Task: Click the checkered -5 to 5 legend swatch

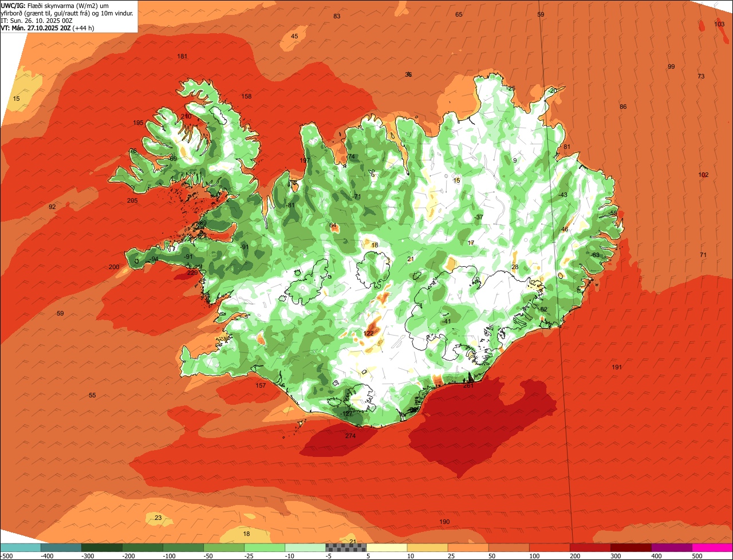Action: (x=345, y=547)
